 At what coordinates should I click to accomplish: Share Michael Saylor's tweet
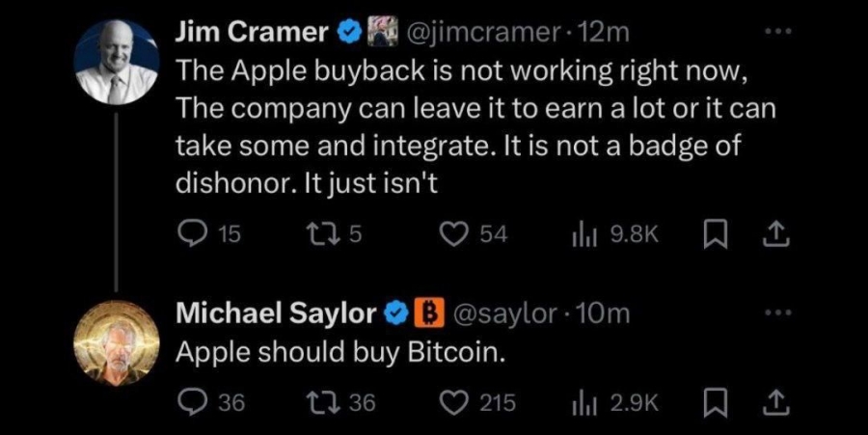point(776,402)
